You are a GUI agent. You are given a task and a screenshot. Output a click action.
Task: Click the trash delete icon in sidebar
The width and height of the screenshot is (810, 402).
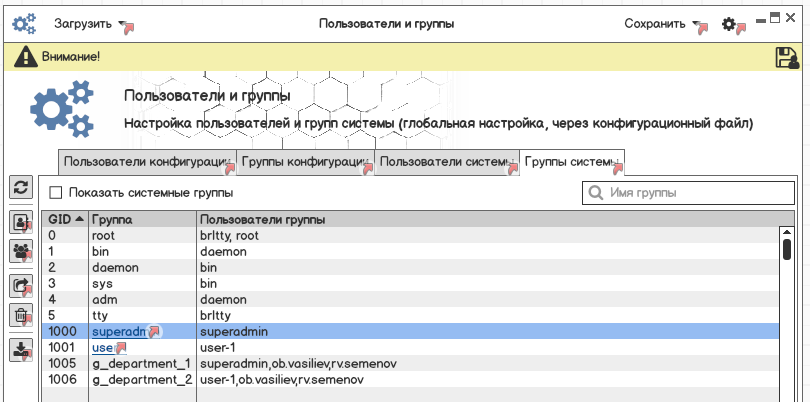[x=21, y=316]
